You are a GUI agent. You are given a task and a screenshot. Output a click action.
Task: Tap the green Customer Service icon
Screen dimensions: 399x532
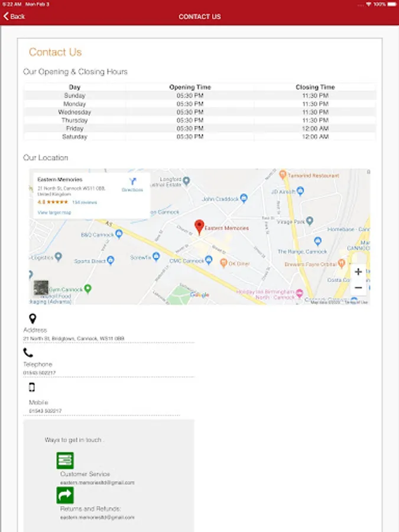tap(65, 460)
